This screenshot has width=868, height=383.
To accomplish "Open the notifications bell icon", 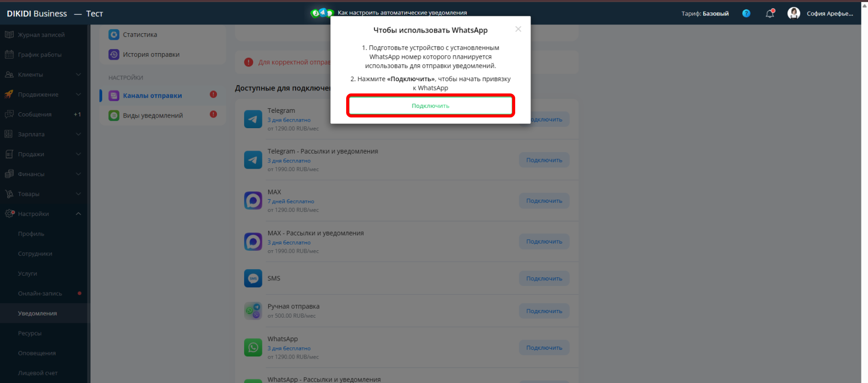I will point(770,14).
